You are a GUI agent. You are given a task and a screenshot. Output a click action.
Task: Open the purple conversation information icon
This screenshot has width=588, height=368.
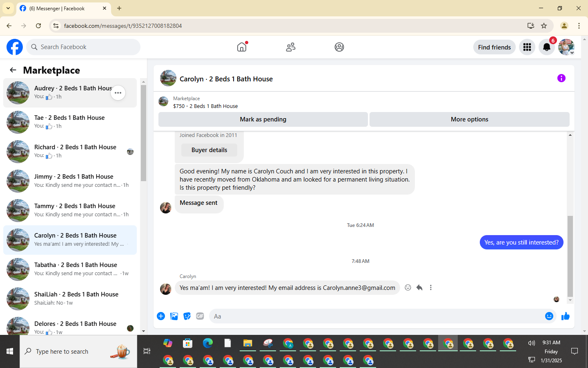click(x=561, y=78)
